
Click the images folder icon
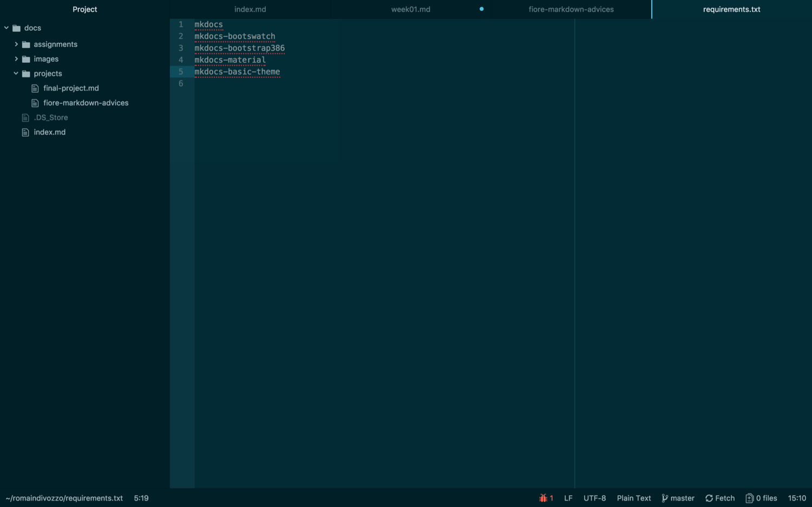(x=26, y=59)
